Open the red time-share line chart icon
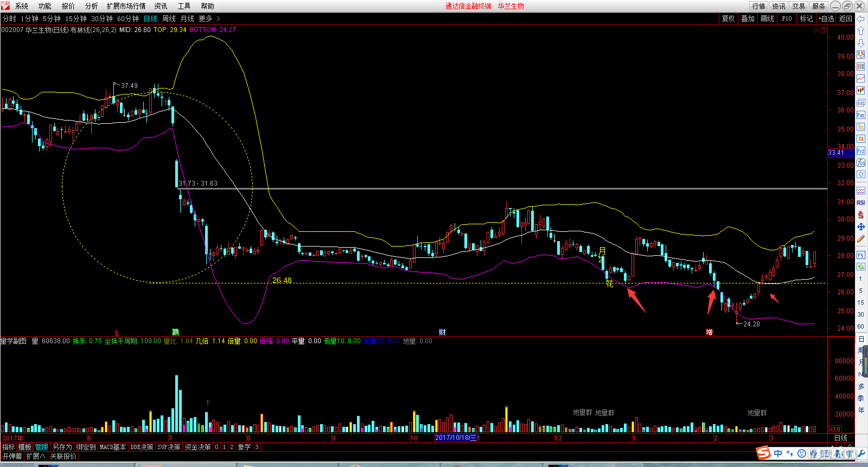Image resolution: width=868 pixels, height=467 pixels. pyautogui.click(x=861, y=79)
